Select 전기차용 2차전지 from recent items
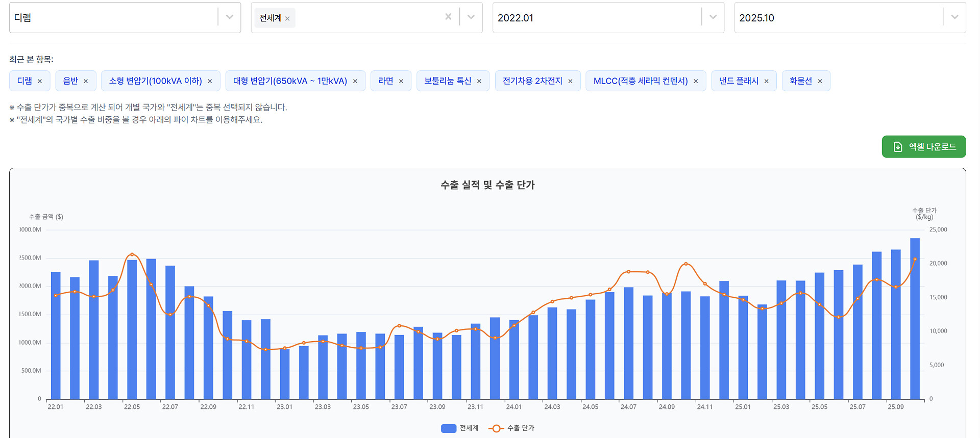Image resolution: width=980 pixels, height=438 pixels. [x=532, y=81]
